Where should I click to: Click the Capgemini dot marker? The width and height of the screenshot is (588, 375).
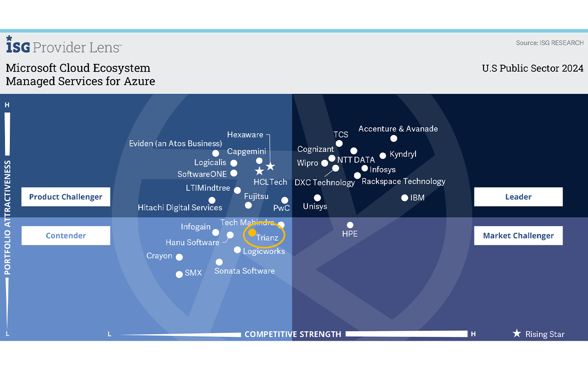259,161
